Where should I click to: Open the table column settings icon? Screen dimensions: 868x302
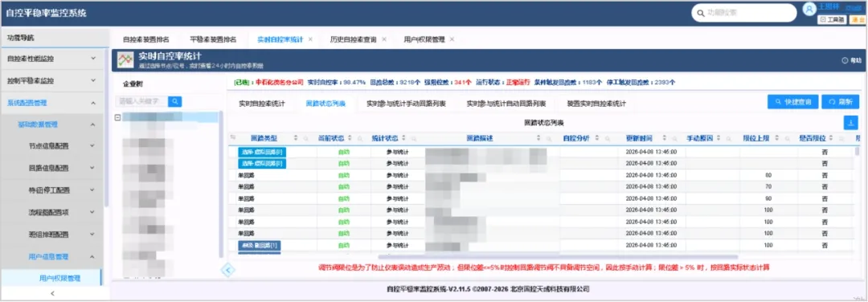coord(233,137)
